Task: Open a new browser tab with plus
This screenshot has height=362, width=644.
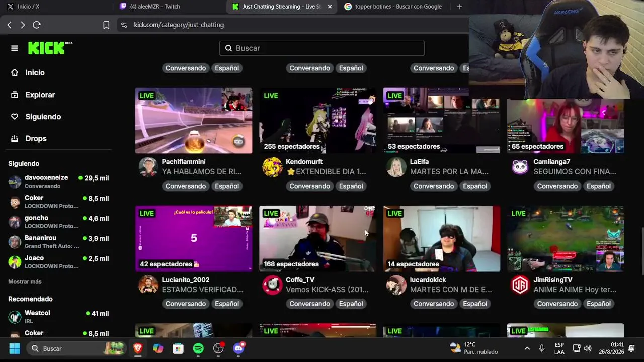Action: click(x=459, y=7)
